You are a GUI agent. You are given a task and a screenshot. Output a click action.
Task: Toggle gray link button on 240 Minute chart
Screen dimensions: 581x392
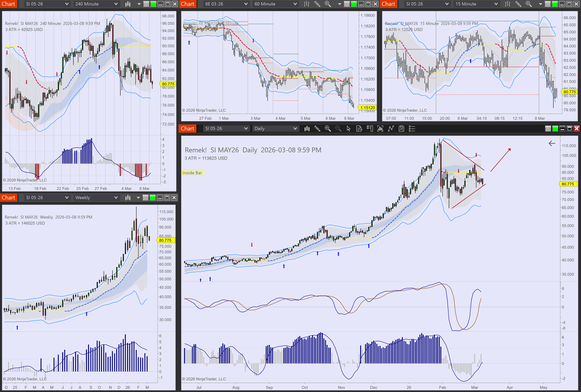[x=146, y=4]
